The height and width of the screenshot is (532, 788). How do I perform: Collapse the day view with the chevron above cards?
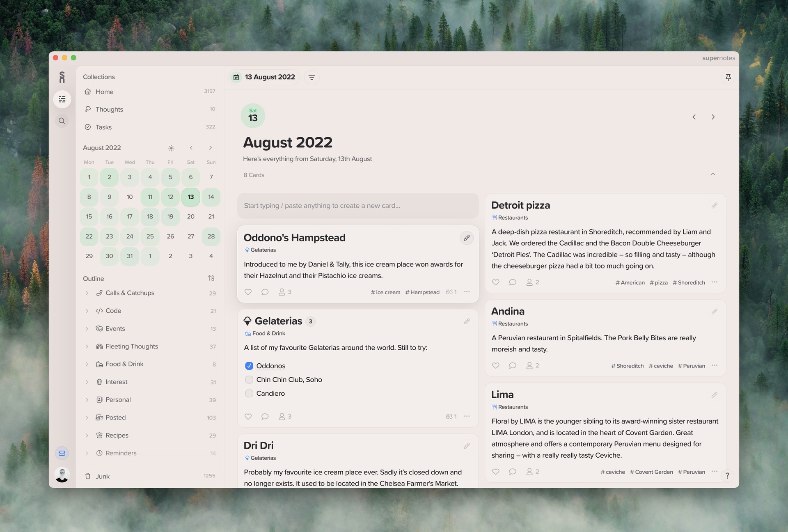[713, 174]
